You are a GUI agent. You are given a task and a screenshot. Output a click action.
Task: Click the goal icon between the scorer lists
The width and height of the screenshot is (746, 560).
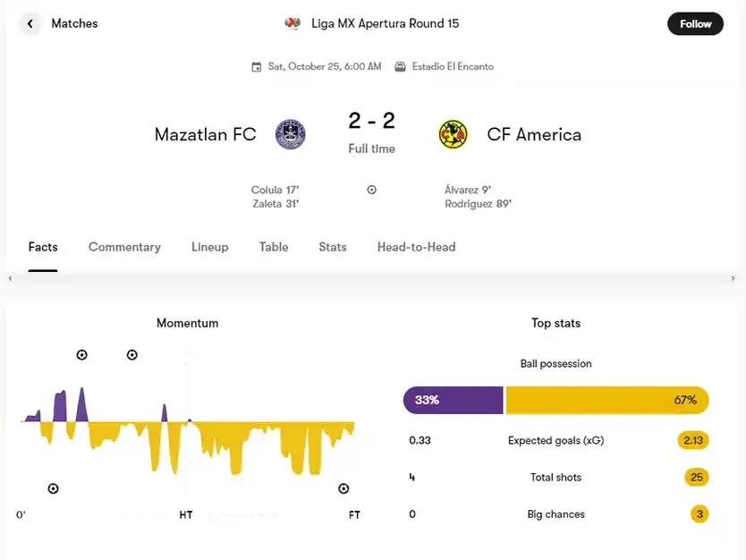pos(371,189)
